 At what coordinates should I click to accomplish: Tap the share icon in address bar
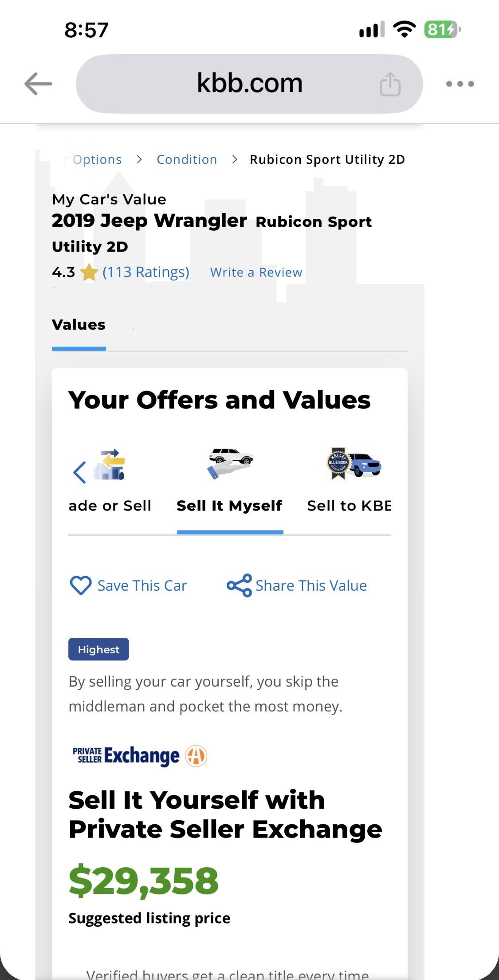390,84
